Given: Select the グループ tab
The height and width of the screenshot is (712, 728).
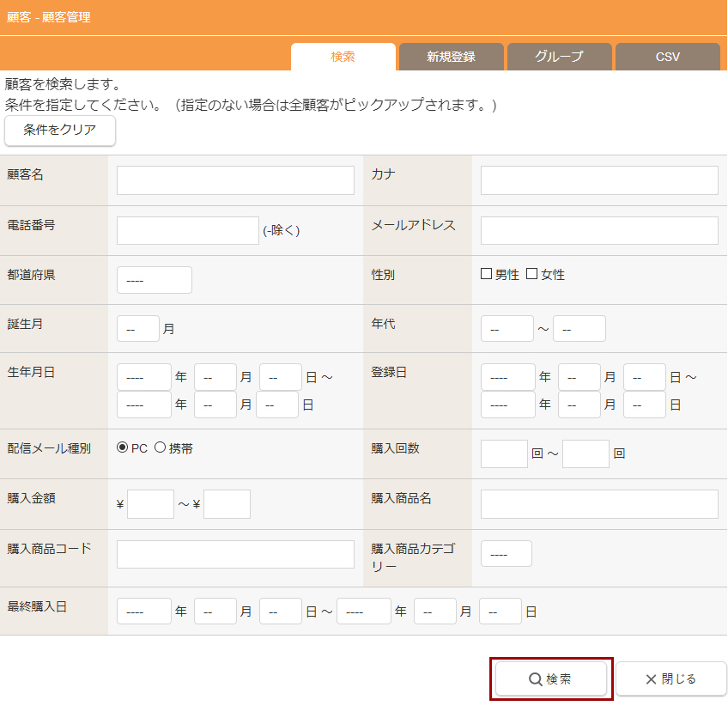Looking at the screenshot, I should click(x=560, y=57).
